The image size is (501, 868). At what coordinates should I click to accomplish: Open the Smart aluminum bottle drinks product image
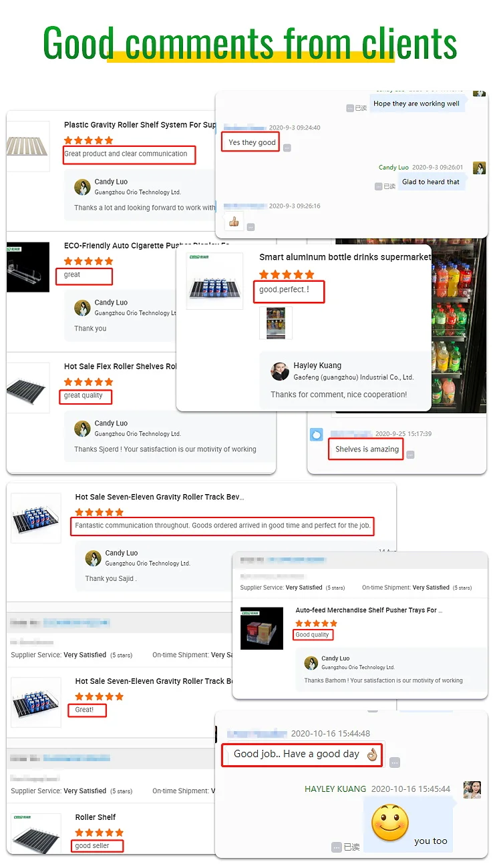[215, 280]
